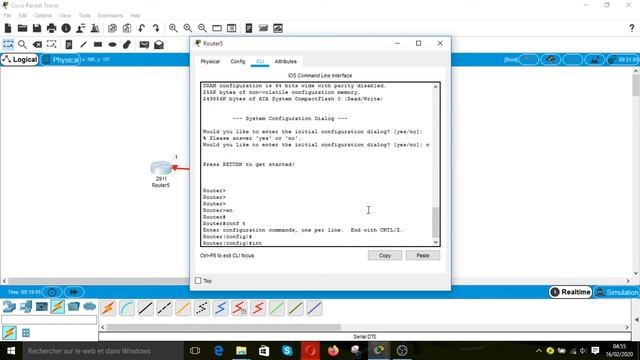Screen dimensions: 640x360
Task: Click the Router5 device on the workspace
Action: [x=161, y=168]
